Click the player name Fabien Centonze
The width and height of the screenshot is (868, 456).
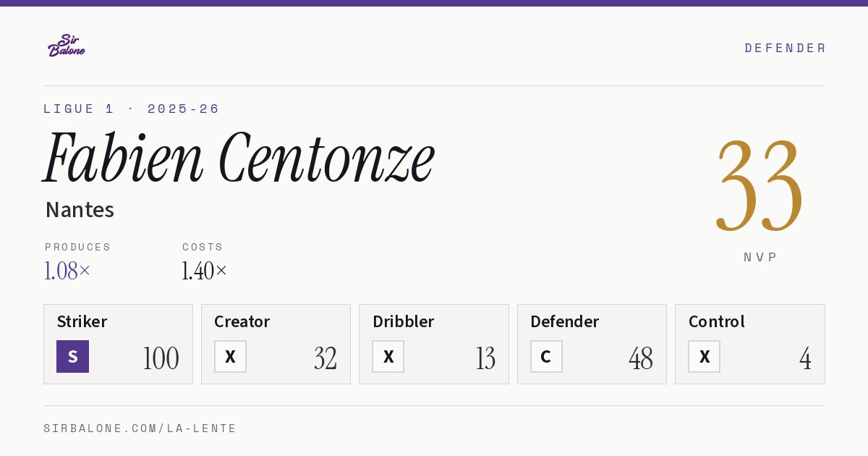coord(239,158)
